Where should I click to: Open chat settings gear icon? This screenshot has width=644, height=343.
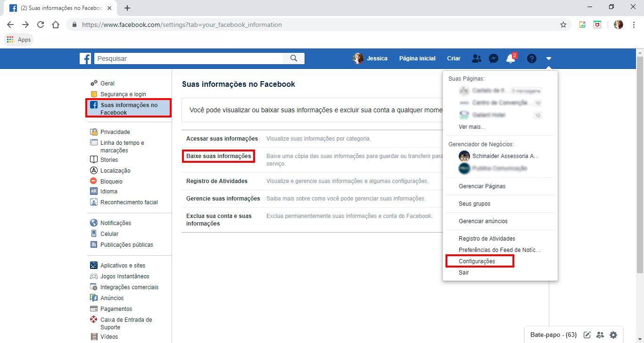tap(613, 335)
